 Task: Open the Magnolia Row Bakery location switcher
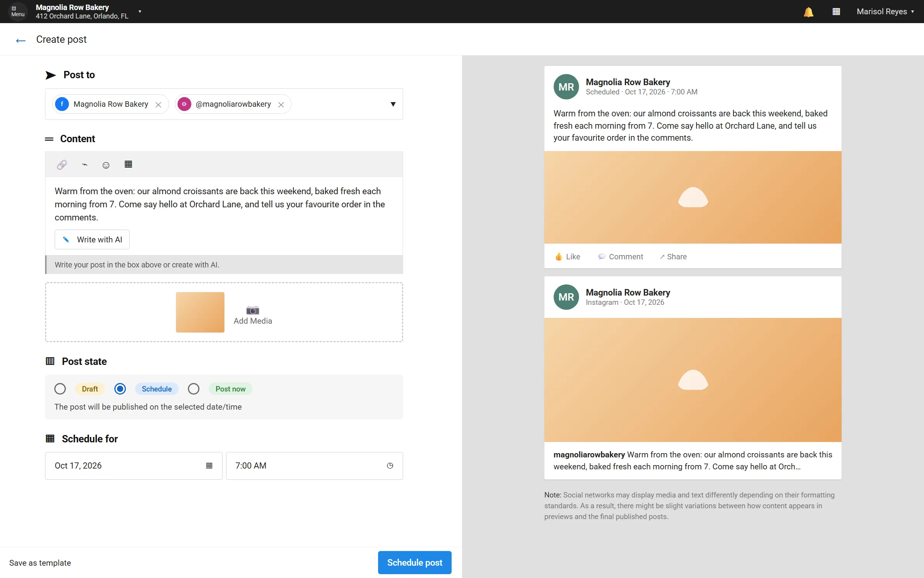(89, 12)
